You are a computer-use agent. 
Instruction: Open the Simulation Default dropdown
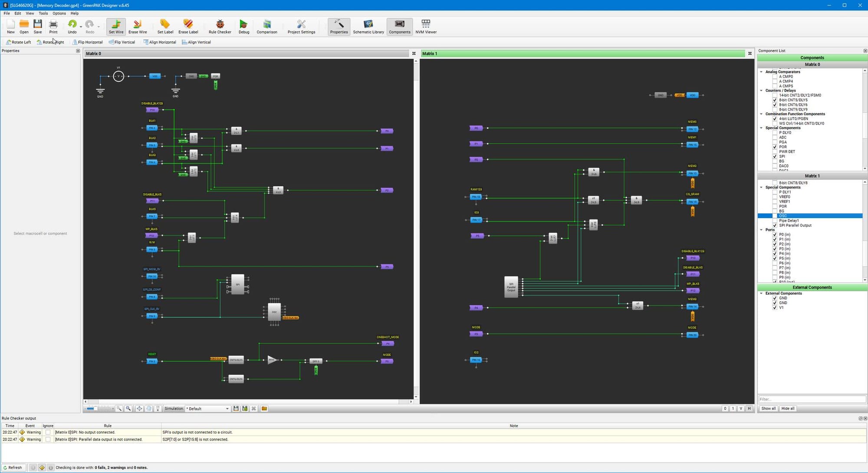coord(208,408)
